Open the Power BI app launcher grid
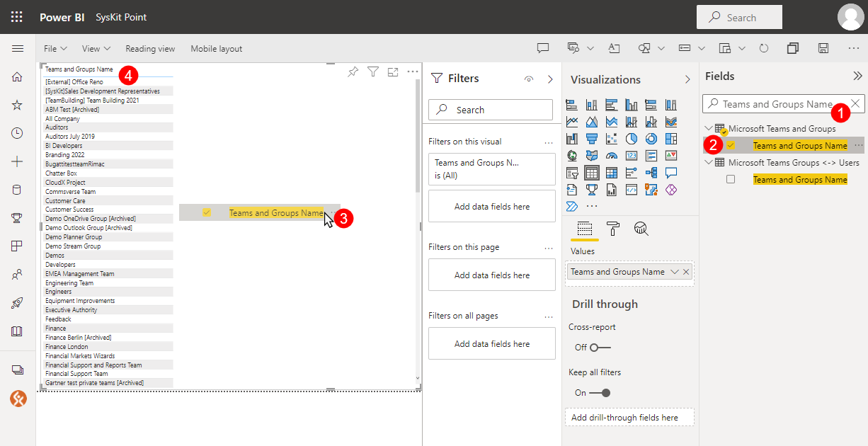Screen dimensions: 868x446 tap(17, 17)
